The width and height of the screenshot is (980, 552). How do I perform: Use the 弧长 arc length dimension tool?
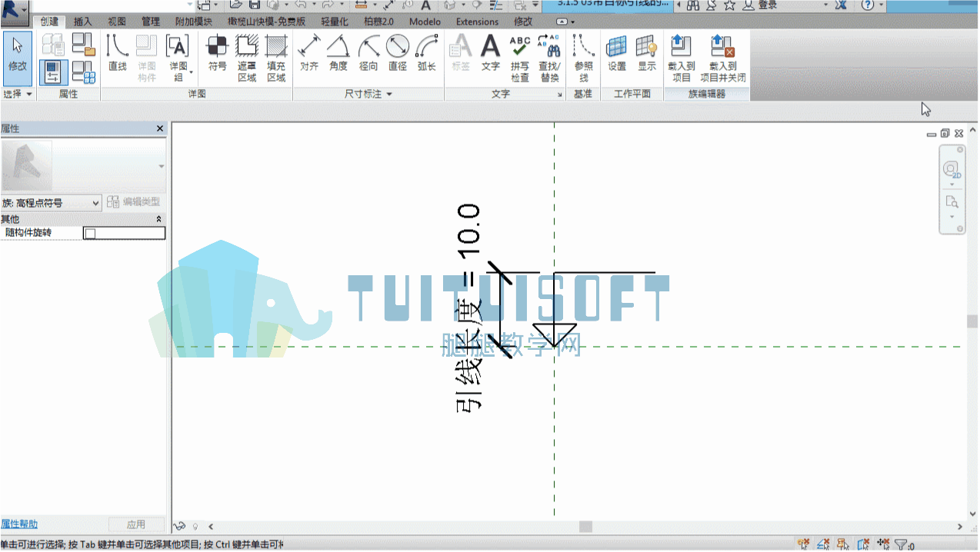(427, 54)
